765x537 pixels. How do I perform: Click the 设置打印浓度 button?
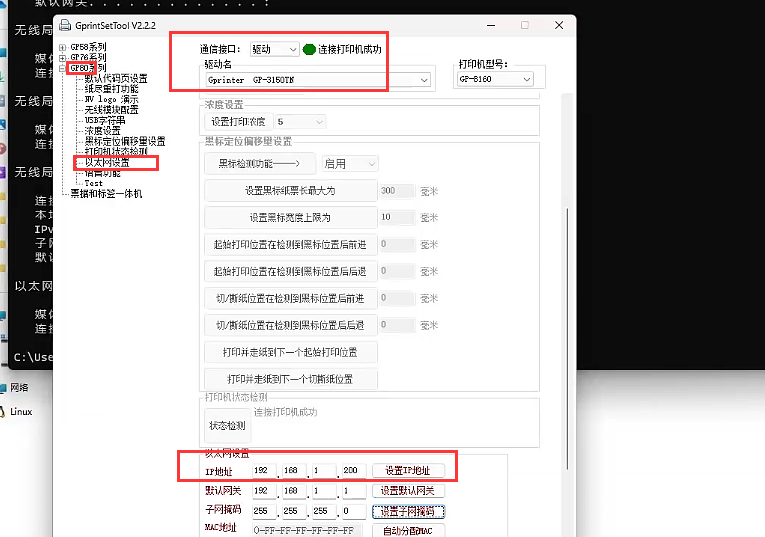click(238, 122)
